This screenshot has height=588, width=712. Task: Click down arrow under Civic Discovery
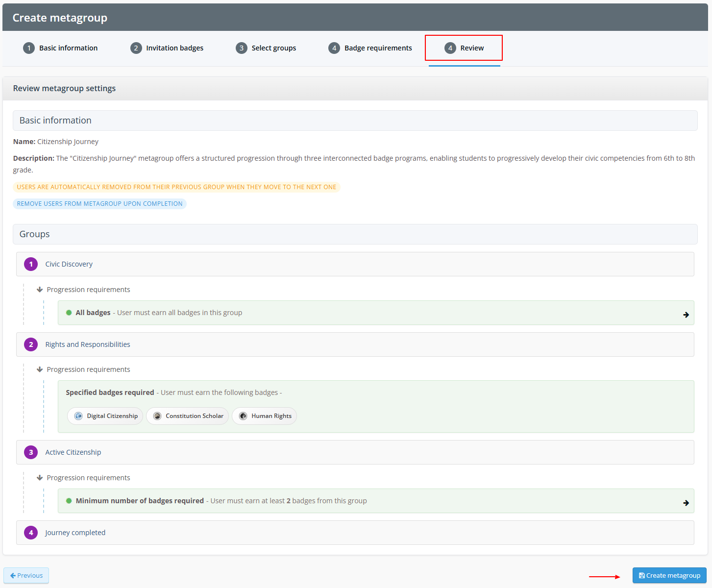coord(40,290)
